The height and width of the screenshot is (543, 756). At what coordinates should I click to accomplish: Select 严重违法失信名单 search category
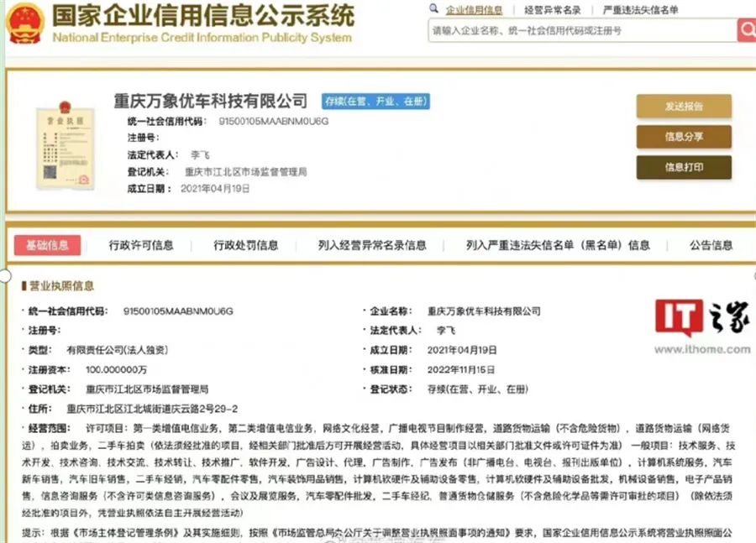[640, 10]
